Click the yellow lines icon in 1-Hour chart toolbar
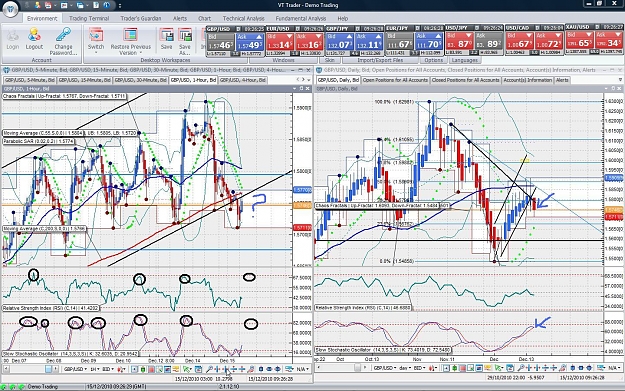The width and height of the screenshot is (625, 391). (x=176, y=369)
